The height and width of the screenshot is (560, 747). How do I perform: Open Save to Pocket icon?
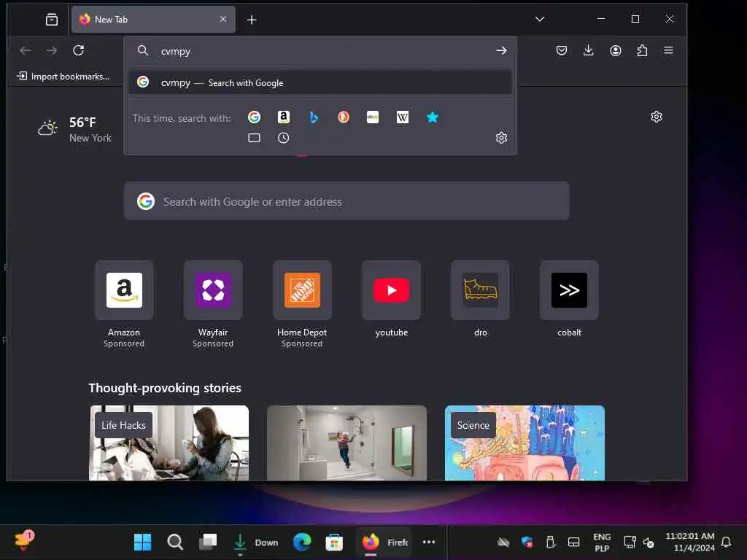point(562,50)
